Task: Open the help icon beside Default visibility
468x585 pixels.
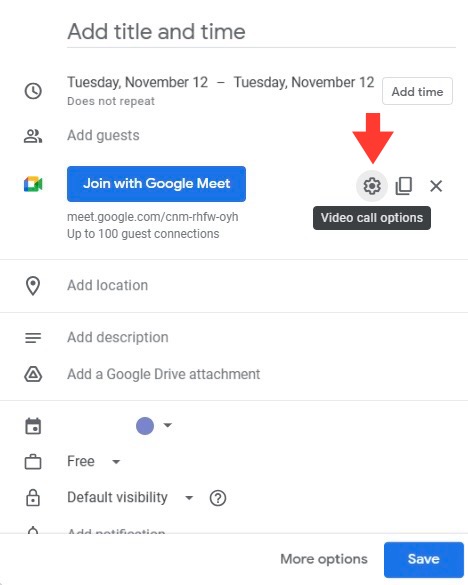Action: 218,498
